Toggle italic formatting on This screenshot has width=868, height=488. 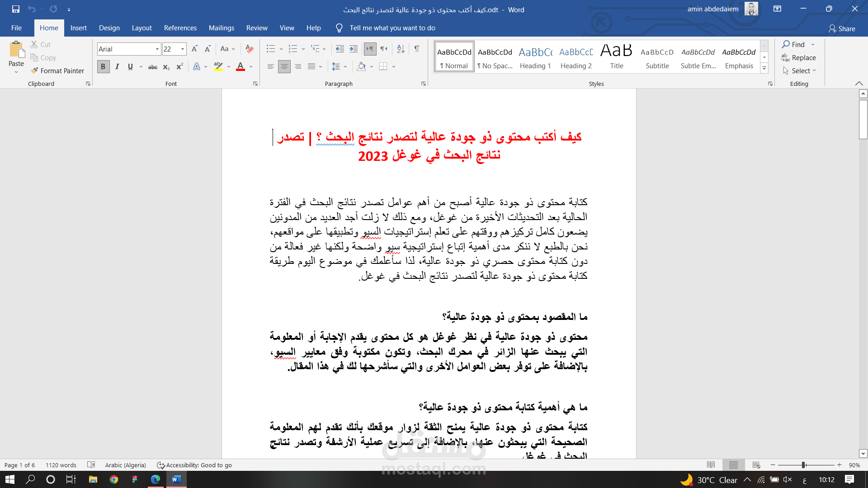117,66
